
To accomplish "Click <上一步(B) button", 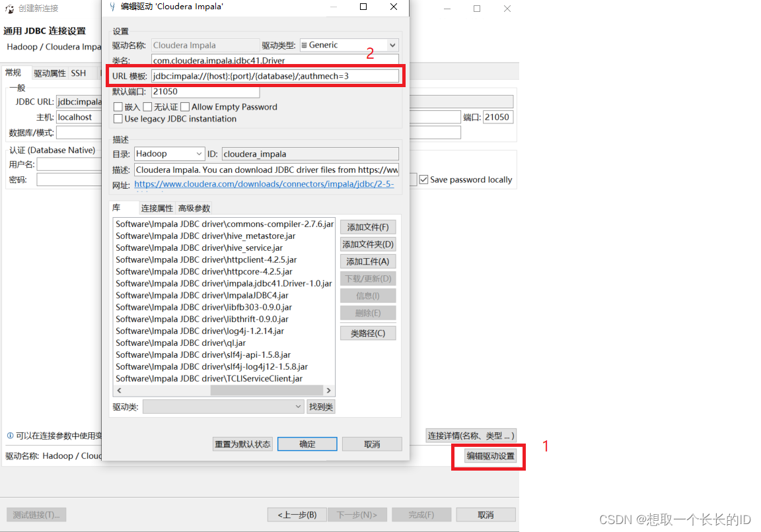I will 297,515.
